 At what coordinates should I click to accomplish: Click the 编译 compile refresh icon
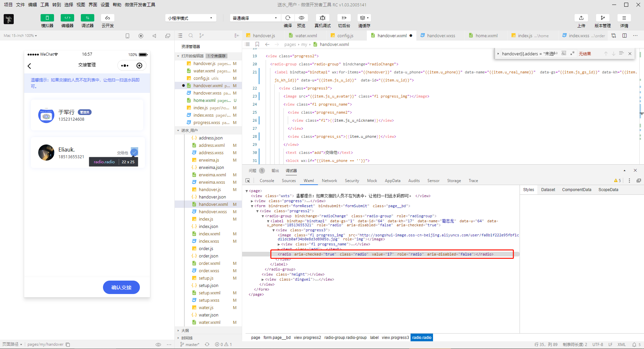pos(288,18)
